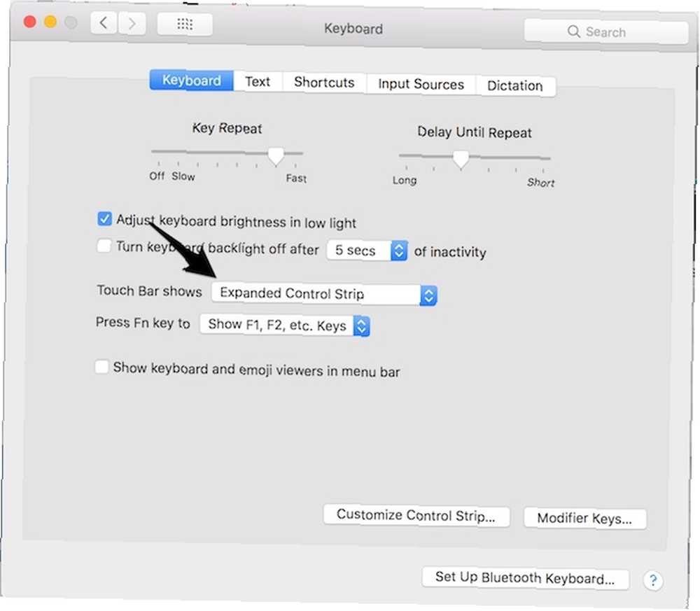Image resolution: width=700 pixels, height=611 pixels.
Task: Go forward using the right chevron button
Action: tap(132, 23)
